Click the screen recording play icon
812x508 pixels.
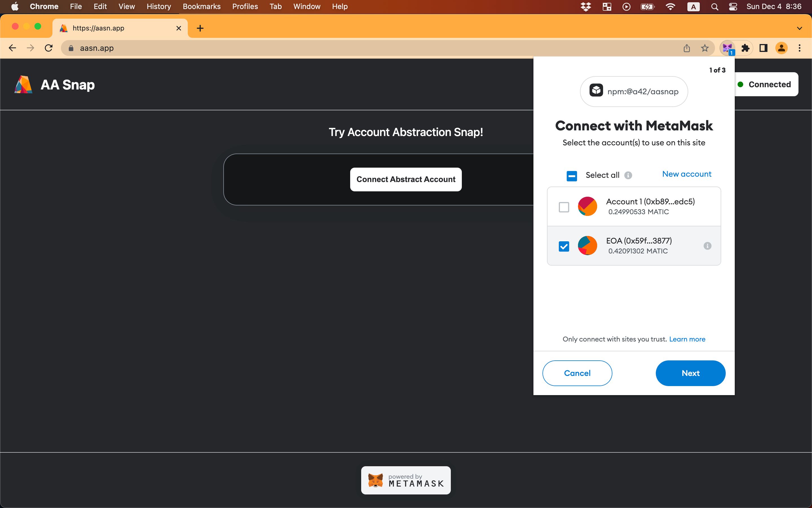[626, 6]
